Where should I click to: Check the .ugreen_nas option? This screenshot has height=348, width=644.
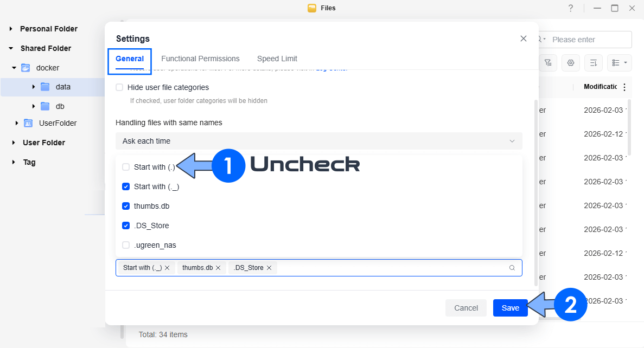click(126, 245)
